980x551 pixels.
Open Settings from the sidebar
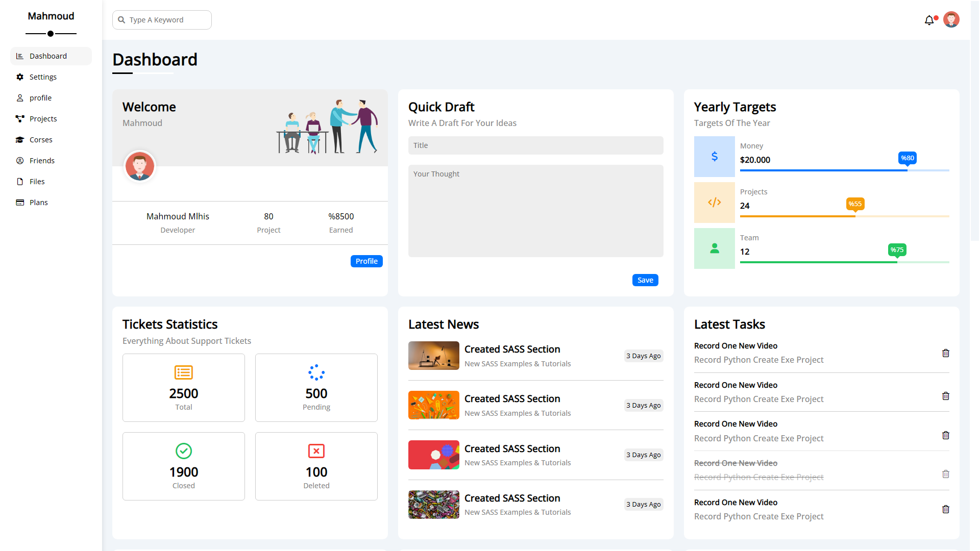[43, 77]
